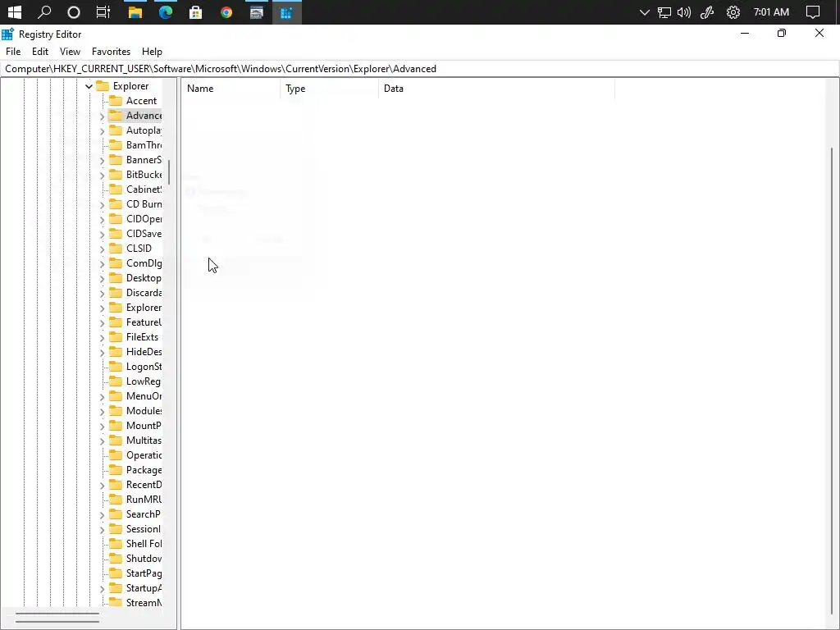Click the Multitas folder icon
The image size is (840, 630).
click(x=116, y=441)
